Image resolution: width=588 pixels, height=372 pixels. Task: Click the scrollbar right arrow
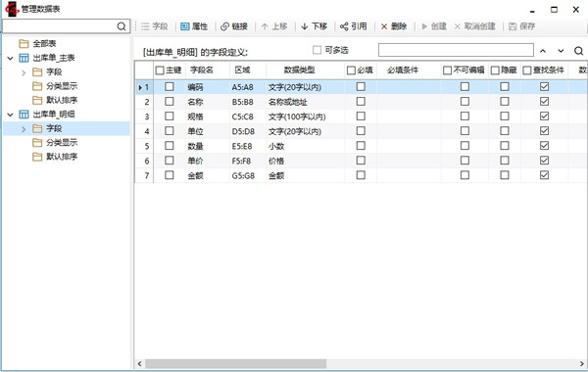click(581, 364)
